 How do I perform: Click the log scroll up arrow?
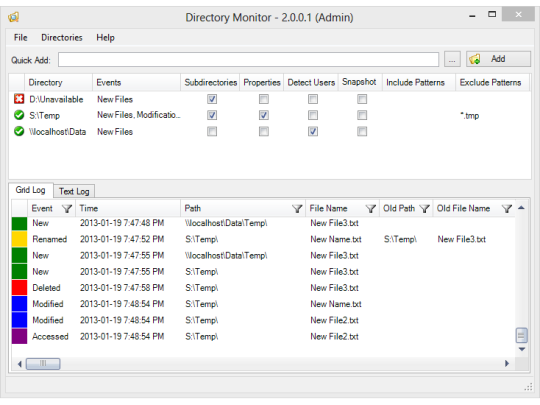(521, 208)
